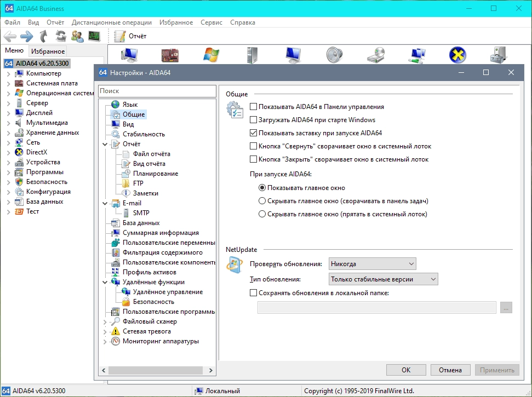Image resolution: width=532 pixels, height=397 pixels.
Task: Open the Безопасность lock item under Удалённые функции
Action: coord(148,301)
